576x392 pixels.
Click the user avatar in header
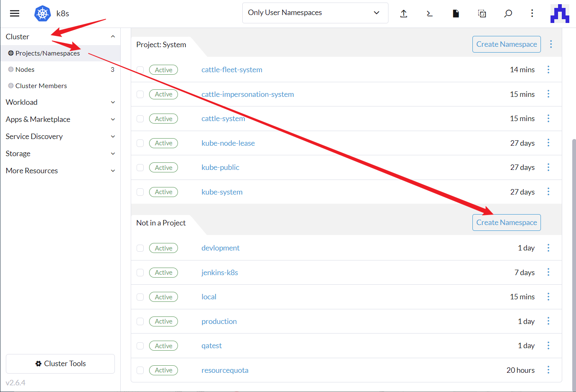click(x=560, y=13)
